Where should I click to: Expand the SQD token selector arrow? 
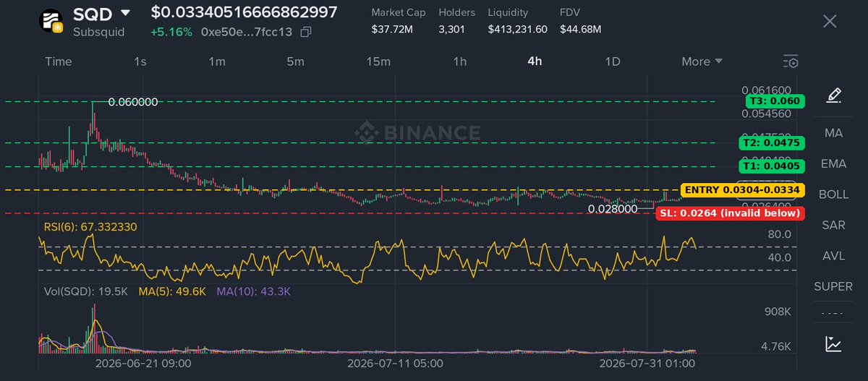tap(126, 13)
